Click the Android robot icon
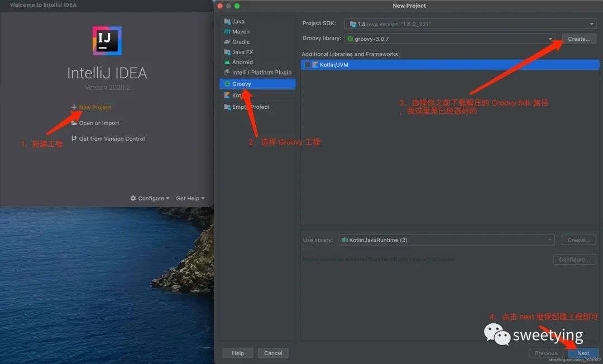The width and height of the screenshot is (603, 364). tap(227, 63)
